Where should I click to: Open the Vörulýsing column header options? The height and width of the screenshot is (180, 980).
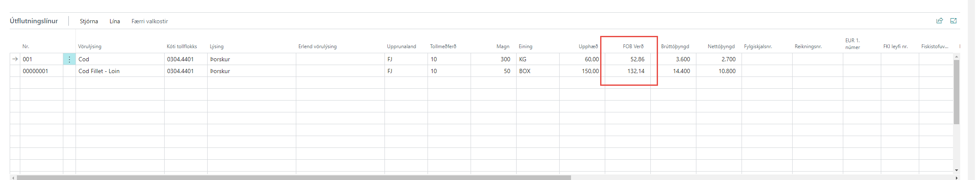click(x=89, y=46)
